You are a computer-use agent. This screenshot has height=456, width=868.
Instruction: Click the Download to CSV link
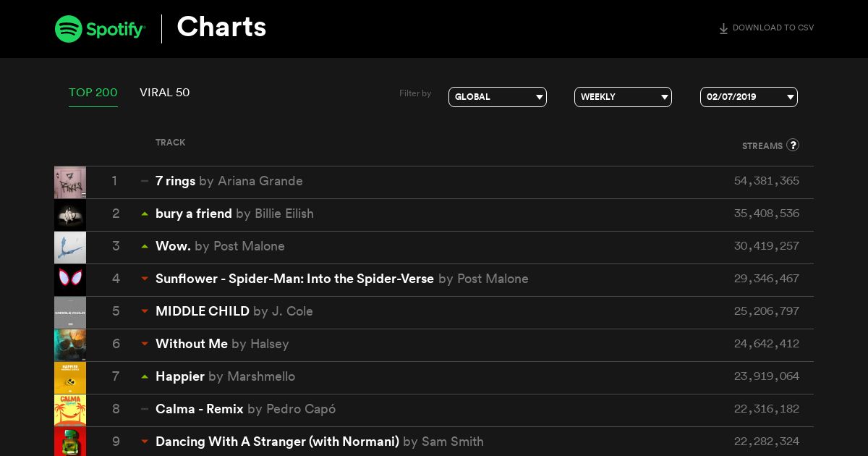pos(766,28)
